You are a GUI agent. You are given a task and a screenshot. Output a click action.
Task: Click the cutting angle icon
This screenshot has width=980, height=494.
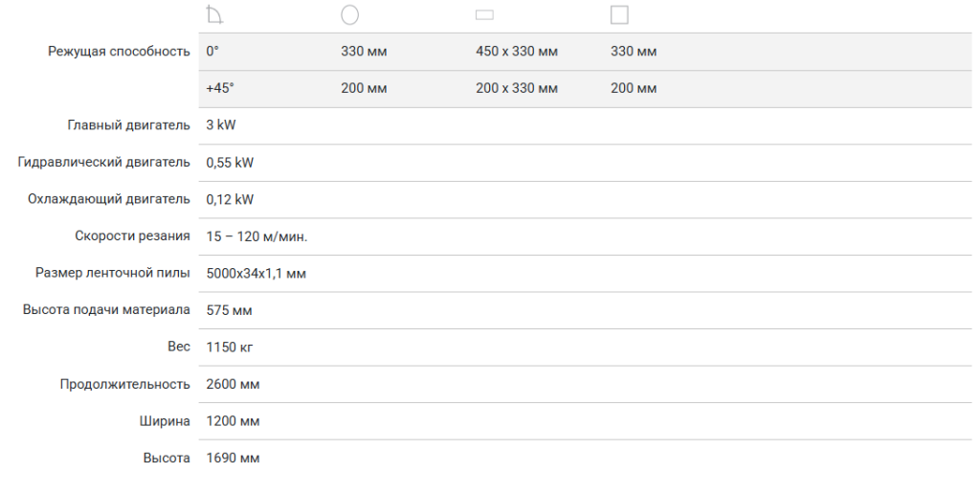[214, 14]
